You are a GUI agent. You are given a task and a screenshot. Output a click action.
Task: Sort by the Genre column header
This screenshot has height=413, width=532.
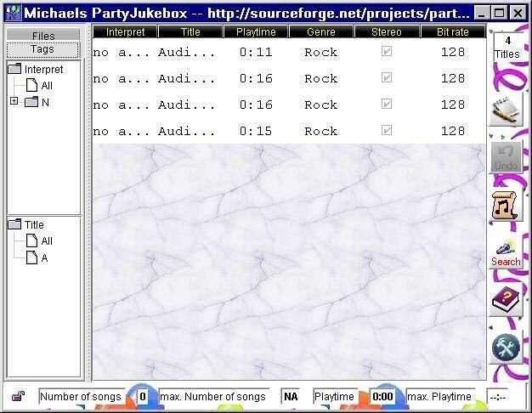pyautogui.click(x=321, y=32)
